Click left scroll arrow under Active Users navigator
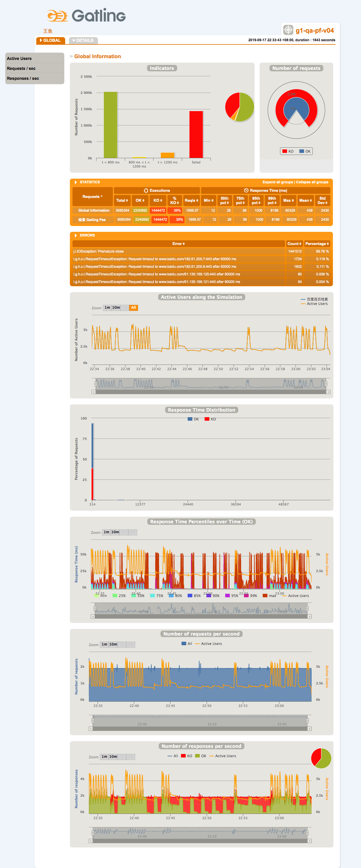The height and width of the screenshot is (868, 361). (94, 392)
